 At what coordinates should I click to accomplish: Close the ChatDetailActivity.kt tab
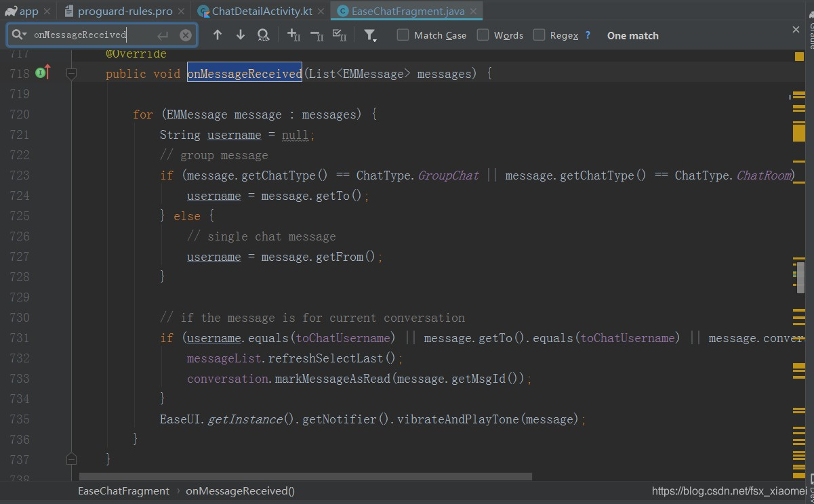pyautogui.click(x=321, y=12)
